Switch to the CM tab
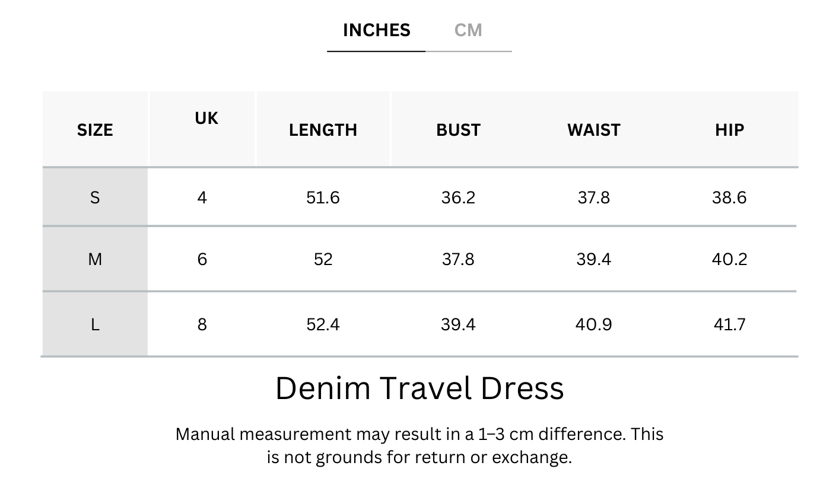This screenshot has width=839, height=504. 468,30
